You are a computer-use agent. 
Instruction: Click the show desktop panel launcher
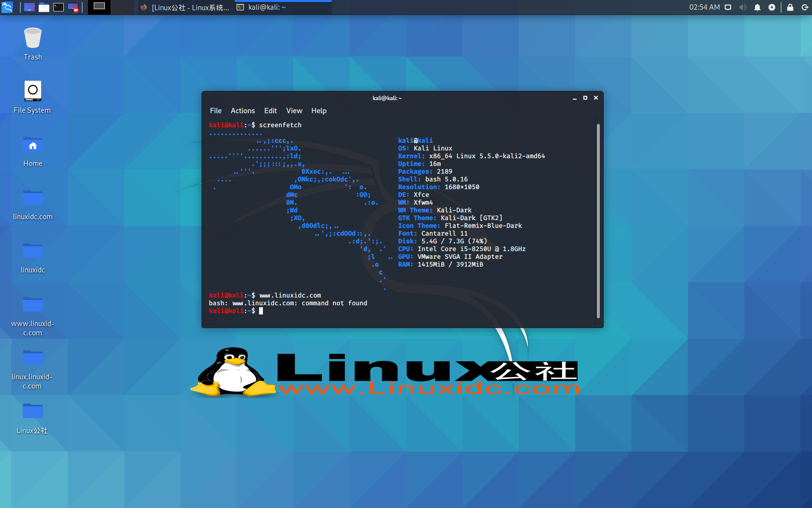point(29,7)
